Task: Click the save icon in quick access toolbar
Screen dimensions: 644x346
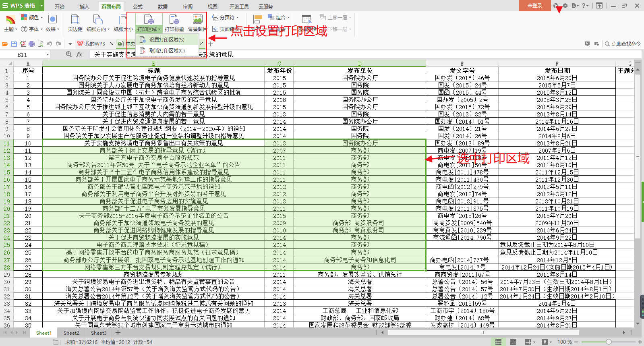Action: pos(14,44)
